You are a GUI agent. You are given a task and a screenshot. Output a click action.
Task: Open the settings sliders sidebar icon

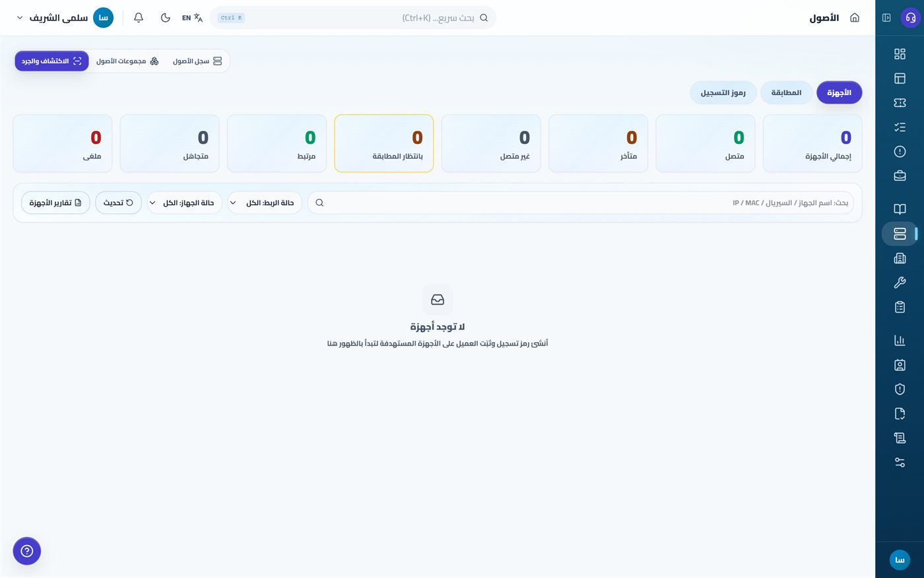(x=900, y=462)
